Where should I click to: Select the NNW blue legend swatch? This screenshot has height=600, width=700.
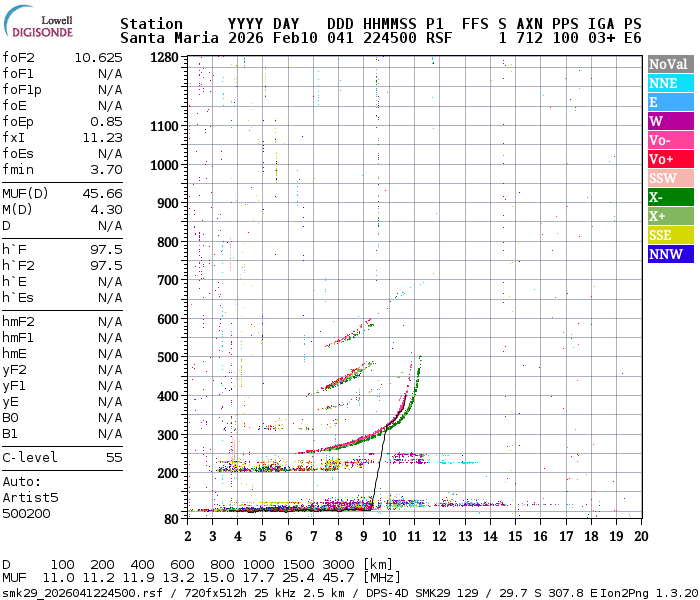coord(671,254)
